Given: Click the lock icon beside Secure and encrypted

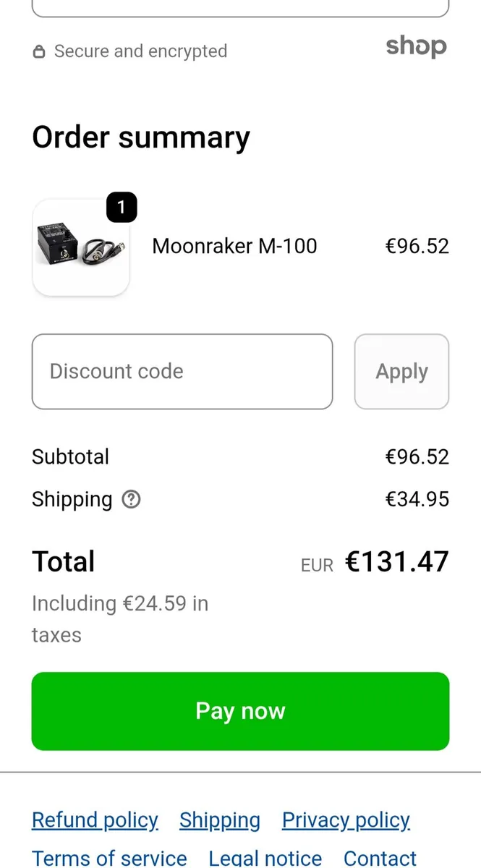Looking at the screenshot, I should tap(39, 52).
